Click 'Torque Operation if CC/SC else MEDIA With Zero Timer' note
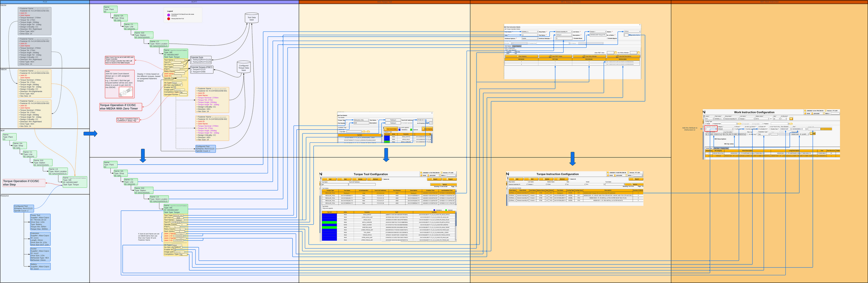Screen dimensions: 868x283 [x=121, y=107]
